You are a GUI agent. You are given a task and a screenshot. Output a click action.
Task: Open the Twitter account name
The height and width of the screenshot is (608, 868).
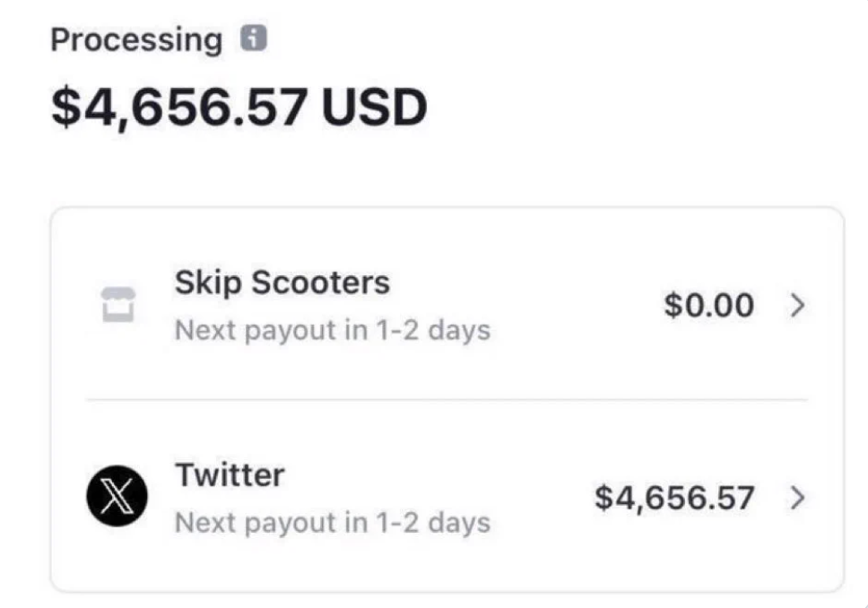[230, 475]
